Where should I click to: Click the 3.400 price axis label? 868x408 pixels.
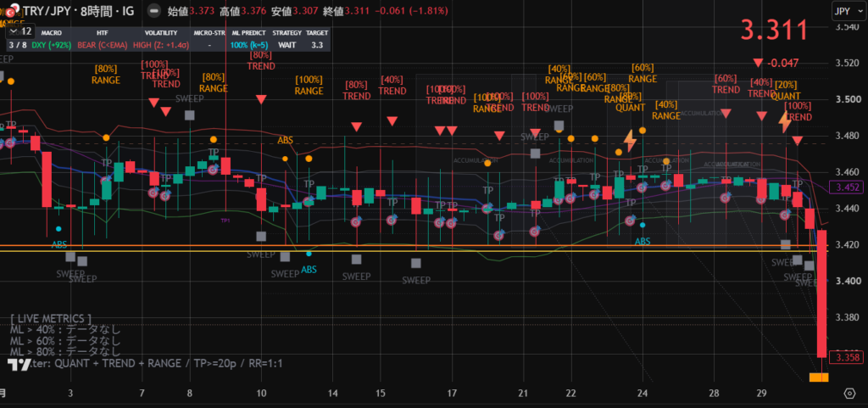pos(847,282)
